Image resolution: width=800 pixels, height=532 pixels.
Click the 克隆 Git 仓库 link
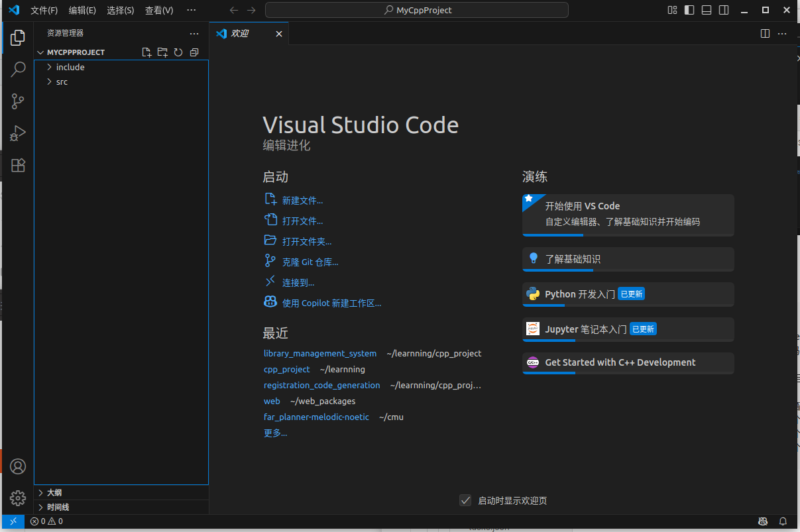click(310, 262)
